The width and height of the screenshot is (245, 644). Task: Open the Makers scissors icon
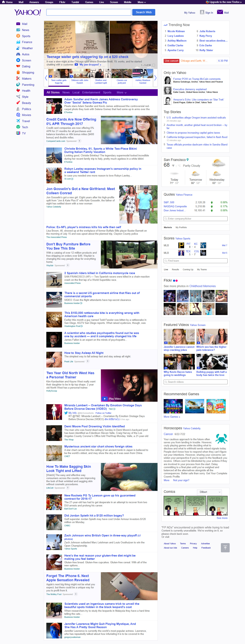coord(18,78)
